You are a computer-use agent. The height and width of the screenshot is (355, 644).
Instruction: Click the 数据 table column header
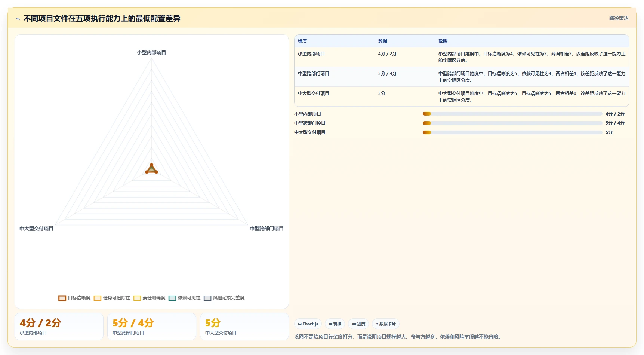pos(382,41)
